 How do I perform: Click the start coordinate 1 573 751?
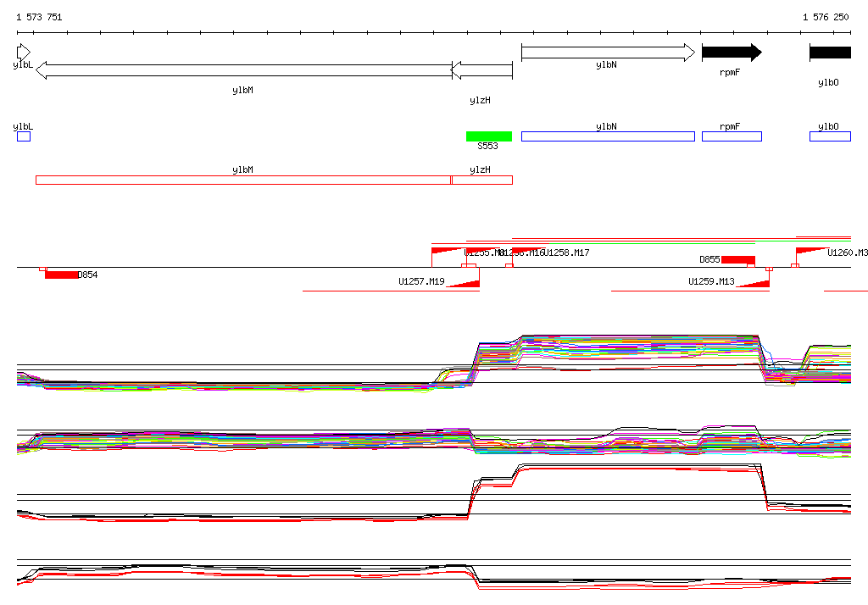[x=39, y=17]
